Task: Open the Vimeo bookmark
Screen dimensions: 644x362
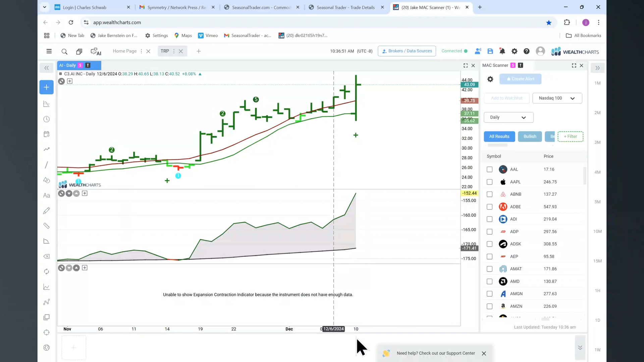Action: click(x=208, y=36)
